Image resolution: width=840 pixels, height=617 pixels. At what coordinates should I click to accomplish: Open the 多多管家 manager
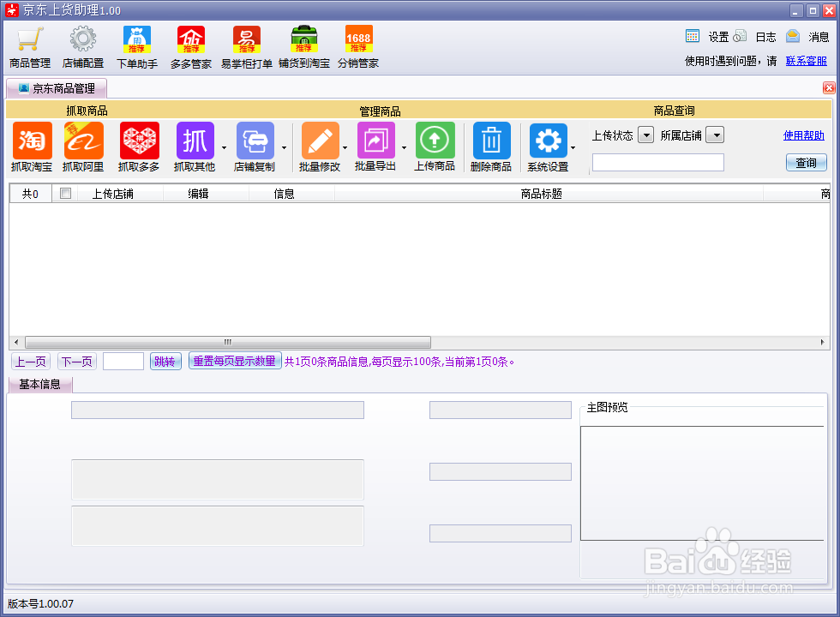(x=189, y=45)
